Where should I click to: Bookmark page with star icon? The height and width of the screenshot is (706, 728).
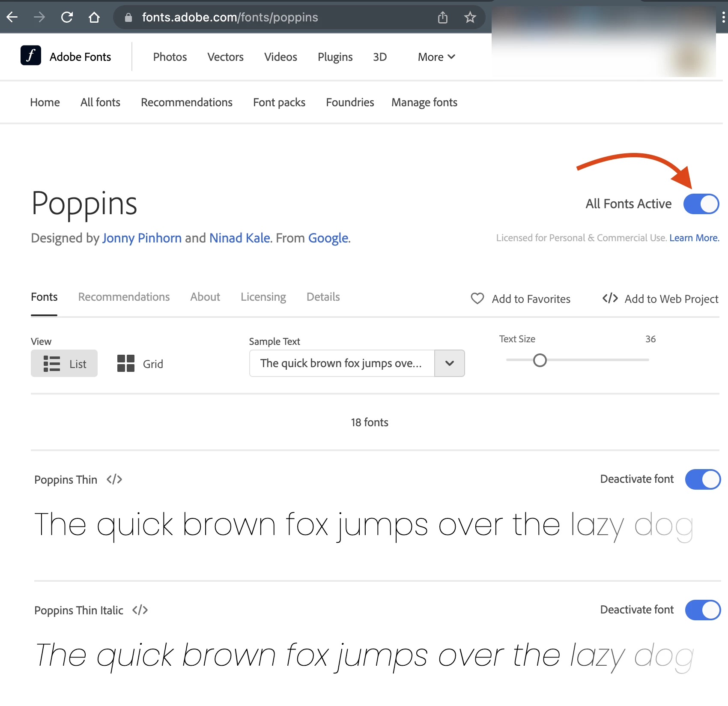coord(470,17)
